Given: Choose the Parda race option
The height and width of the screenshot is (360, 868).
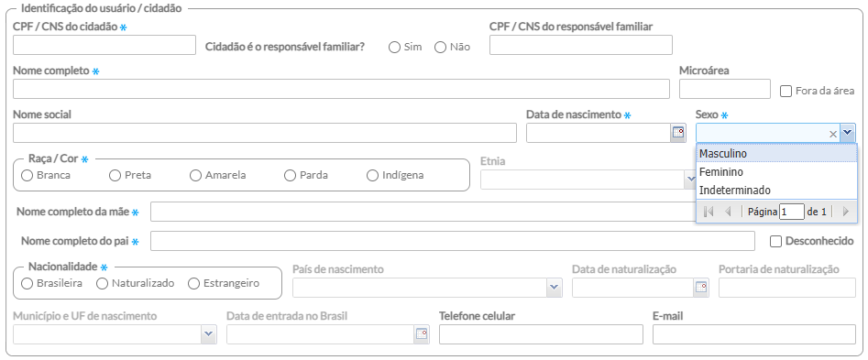Looking at the screenshot, I should pyautogui.click(x=290, y=175).
